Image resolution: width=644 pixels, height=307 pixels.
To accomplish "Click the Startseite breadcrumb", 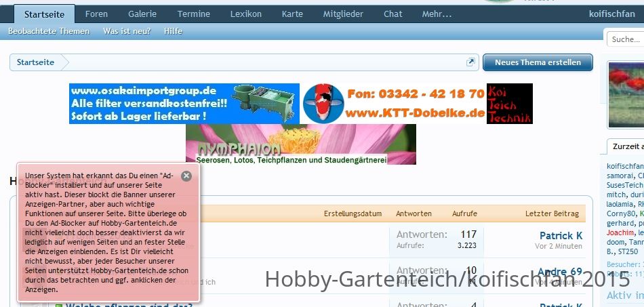I will pos(35,62).
